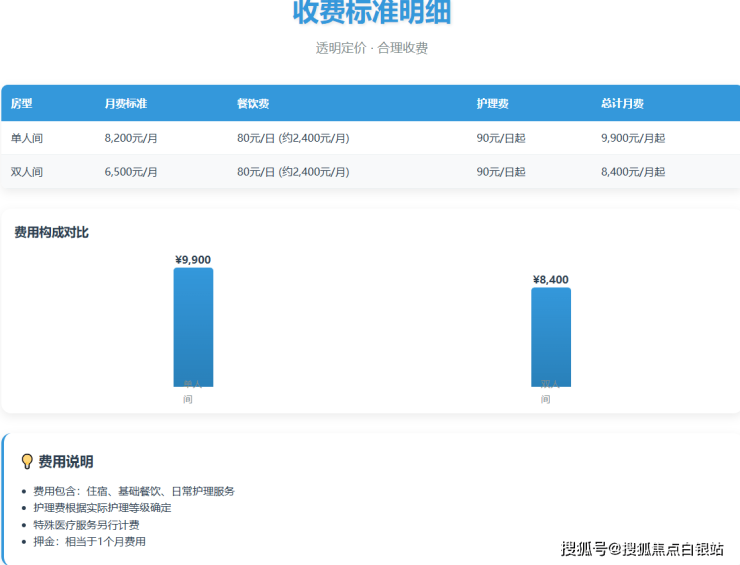Screen dimensions: 740x565
Task: Select the 9,900元/月起 total cell
Action: coord(633,138)
